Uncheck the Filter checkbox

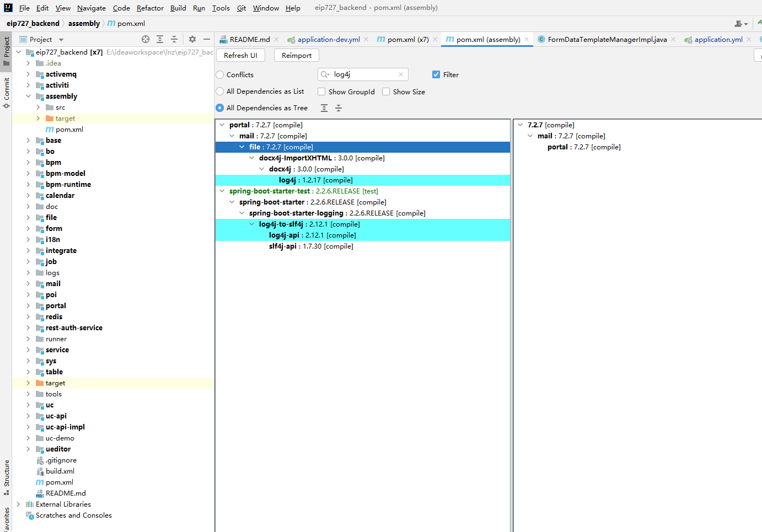(436, 74)
